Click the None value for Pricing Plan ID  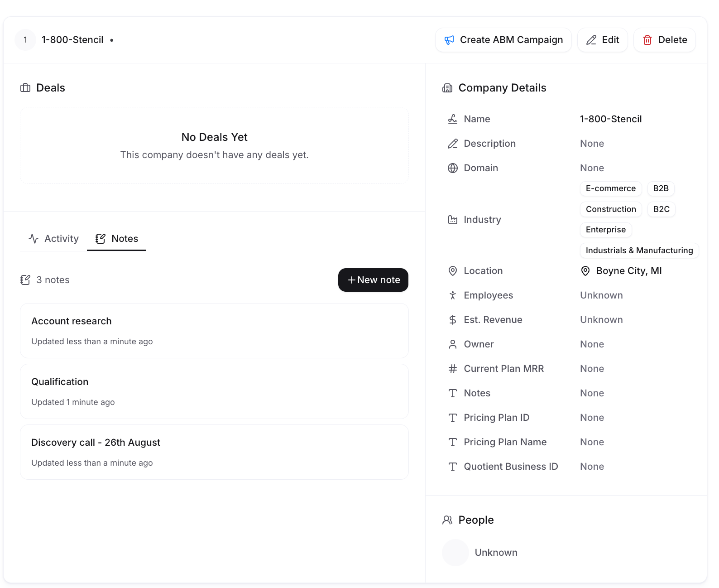point(592,418)
